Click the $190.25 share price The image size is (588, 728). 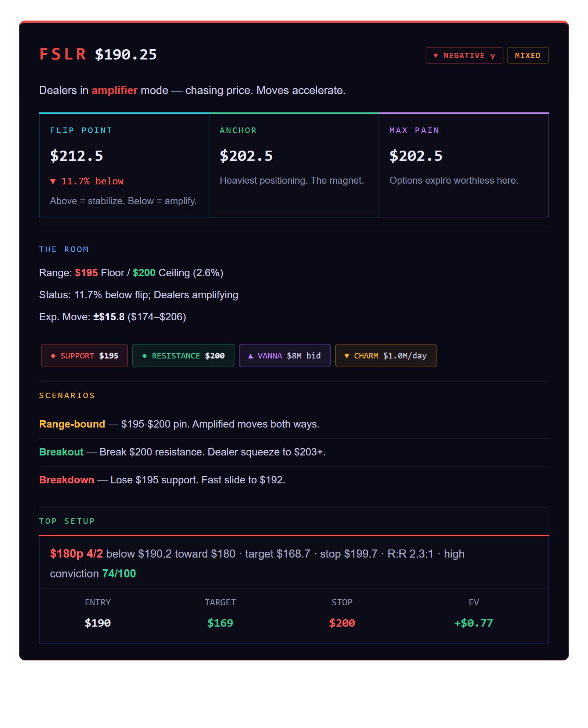tap(126, 55)
